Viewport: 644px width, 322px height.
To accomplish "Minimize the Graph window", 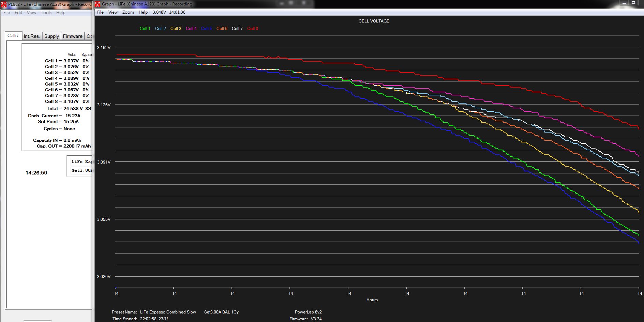I will pos(624,3).
